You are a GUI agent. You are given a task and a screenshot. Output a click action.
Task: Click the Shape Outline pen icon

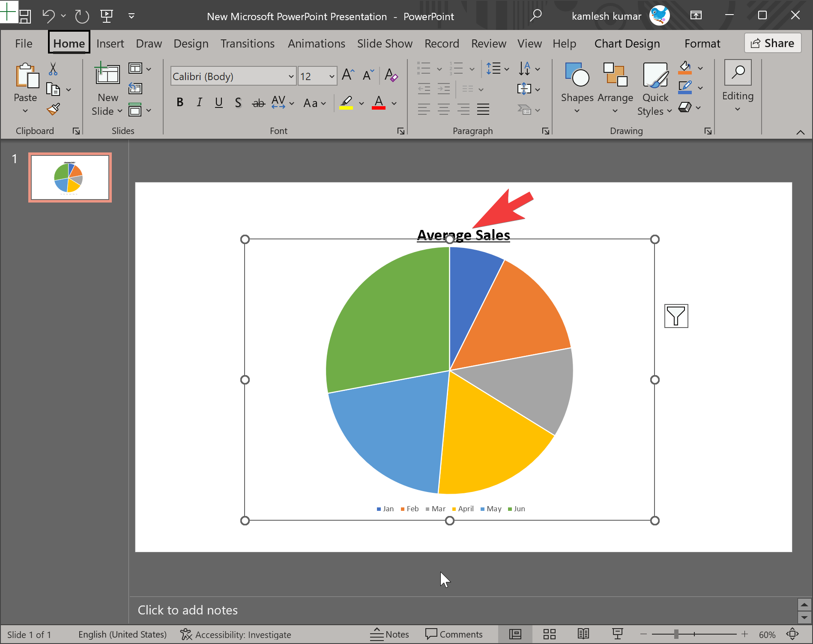click(x=685, y=88)
